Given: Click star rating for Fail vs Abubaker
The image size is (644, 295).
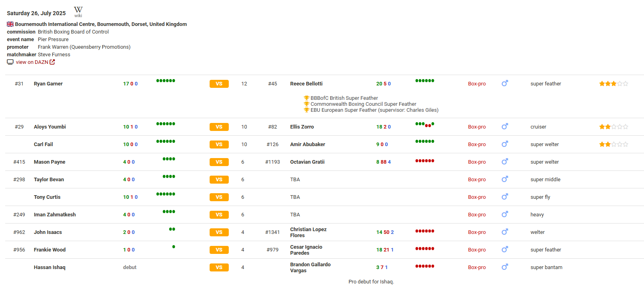Looking at the screenshot, I should (x=613, y=145).
